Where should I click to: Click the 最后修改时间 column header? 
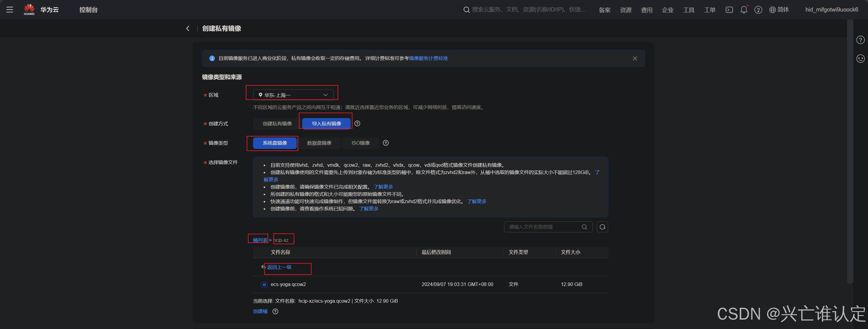click(436, 252)
